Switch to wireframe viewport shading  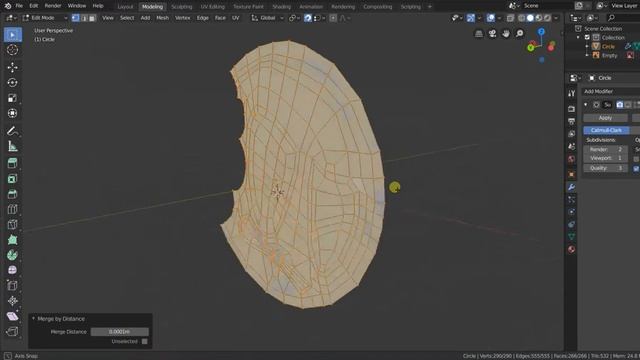pyautogui.click(x=522, y=18)
